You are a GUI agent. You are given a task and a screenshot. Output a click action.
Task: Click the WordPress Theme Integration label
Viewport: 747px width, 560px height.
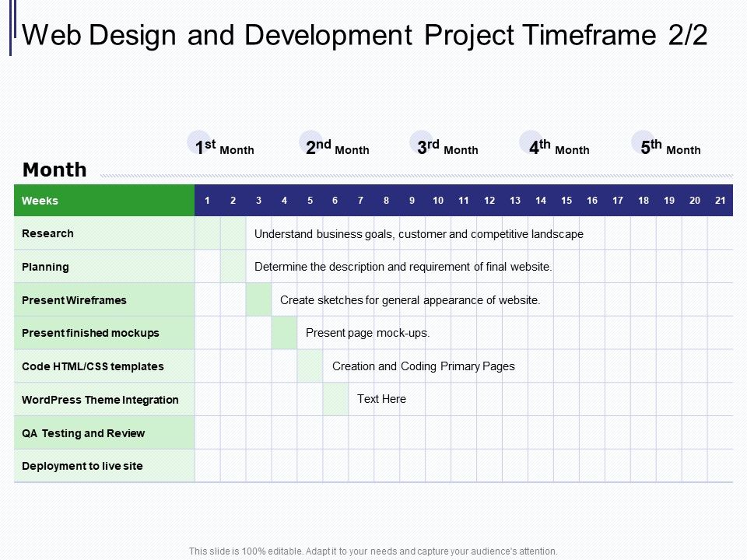pos(101,399)
